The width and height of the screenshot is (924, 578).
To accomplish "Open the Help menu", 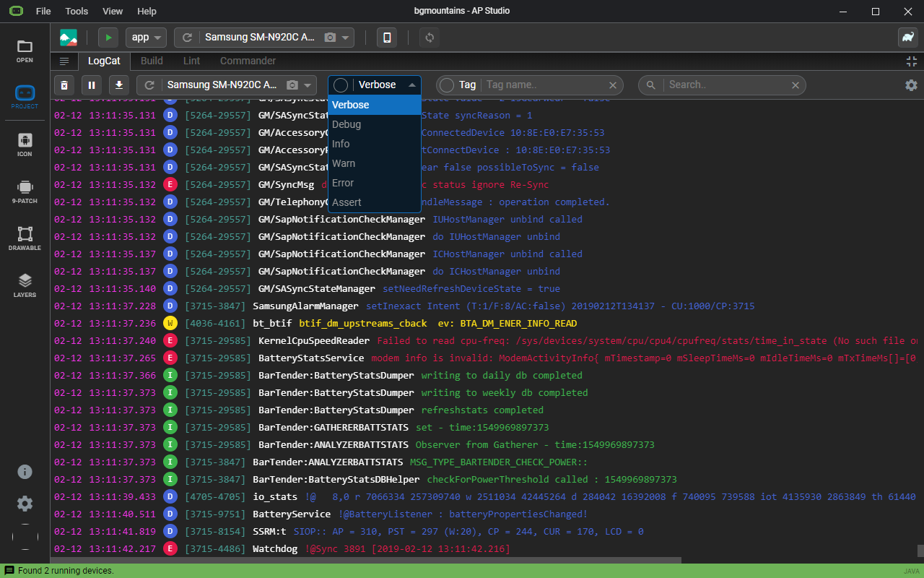I will [147, 12].
